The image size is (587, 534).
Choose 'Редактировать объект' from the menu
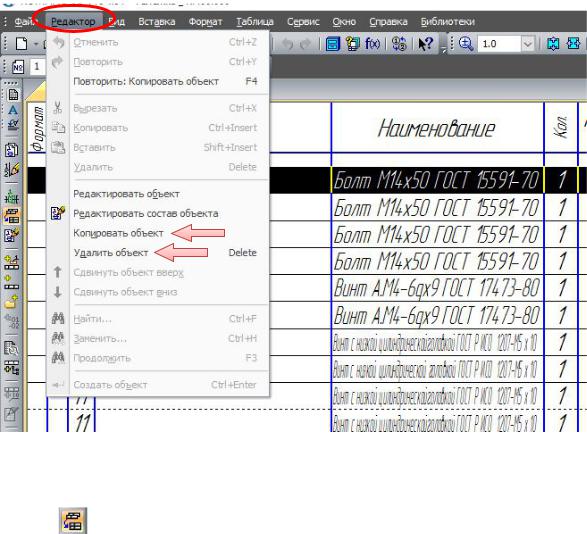pos(157,194)
